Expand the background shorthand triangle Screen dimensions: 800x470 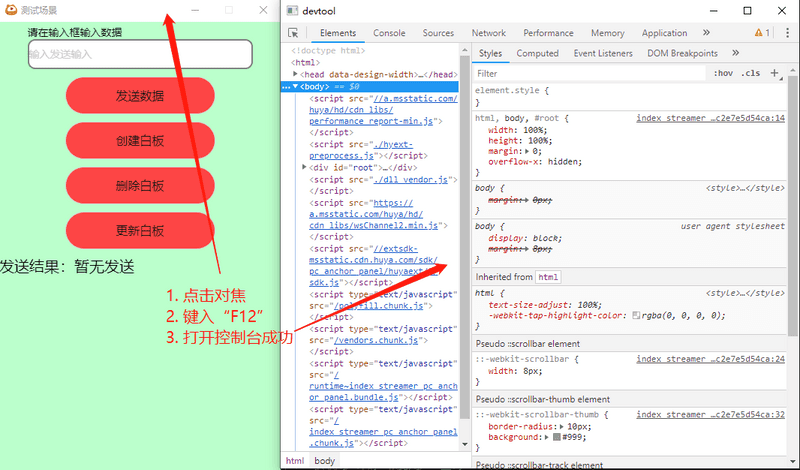pyautogui.click(x=548, y=437)
